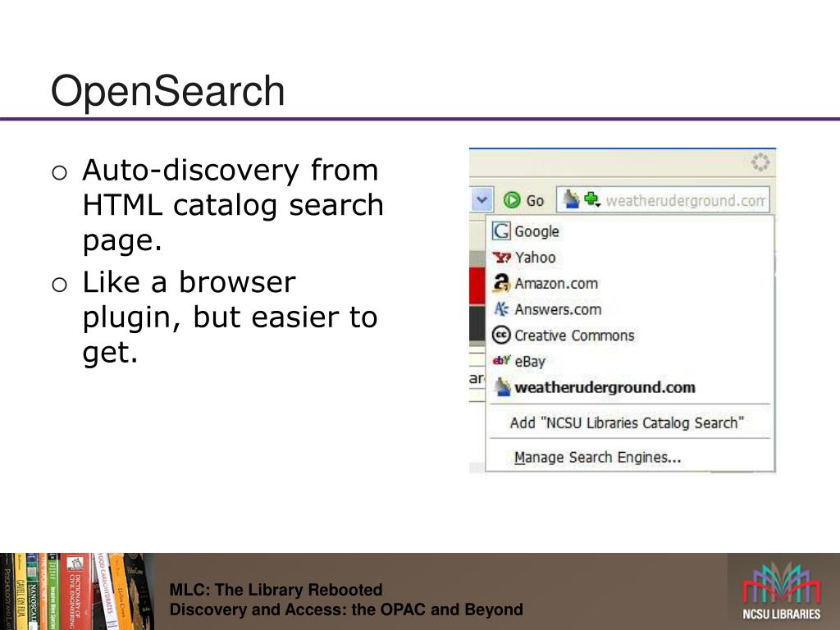The height and width of the screenshot is (630, 840).
Task: Click the Go label next to green arrow
Action: (535, 201)
